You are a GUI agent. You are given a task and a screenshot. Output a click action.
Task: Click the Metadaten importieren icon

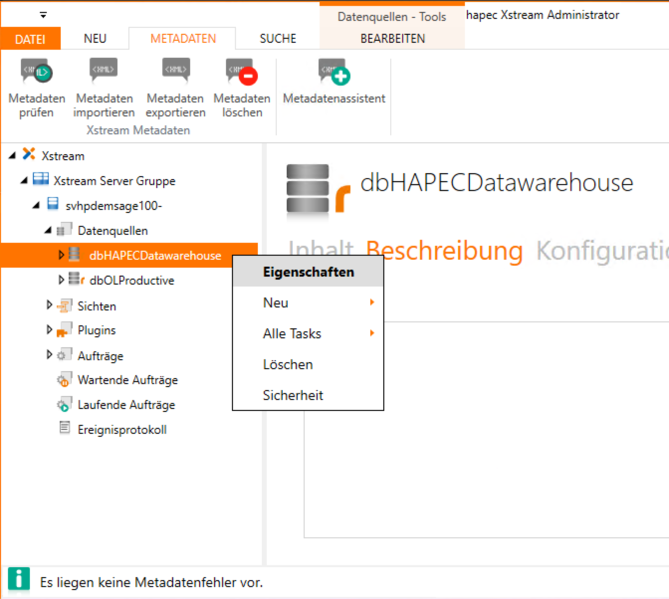point(104,70)
